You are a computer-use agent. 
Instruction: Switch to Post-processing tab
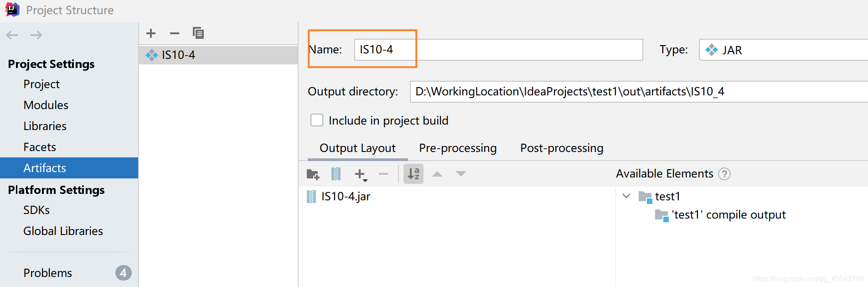tap(562, 148)
